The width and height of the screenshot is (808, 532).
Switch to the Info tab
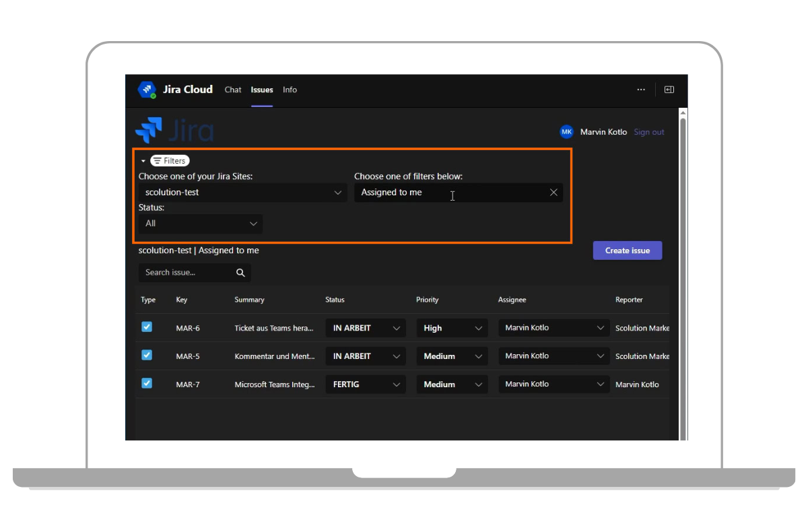coord(290,90)
